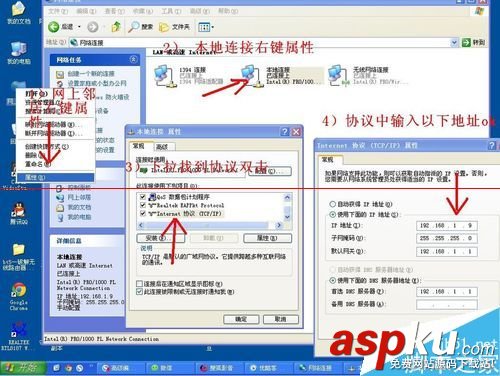Screen dimensions: 500x376
Task: Click the 子网掩码 subnet mask field
Action: (x=447, y=238)
